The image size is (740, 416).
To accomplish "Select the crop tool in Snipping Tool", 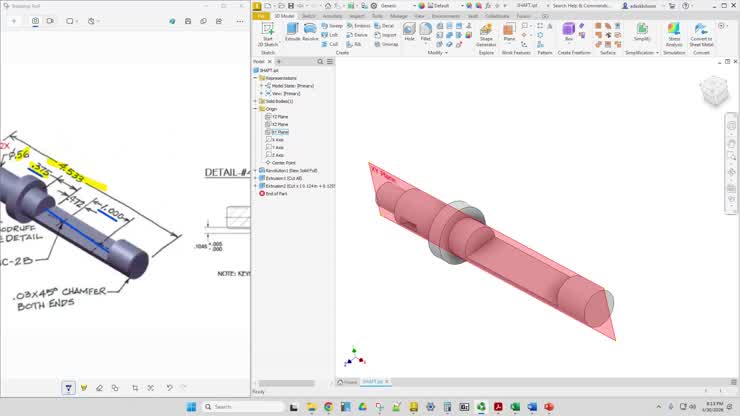I will (135, 388).
